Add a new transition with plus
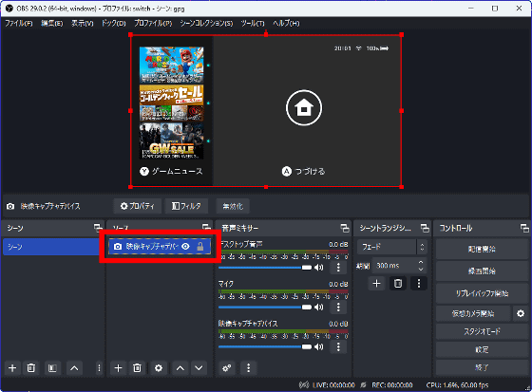 376,284
